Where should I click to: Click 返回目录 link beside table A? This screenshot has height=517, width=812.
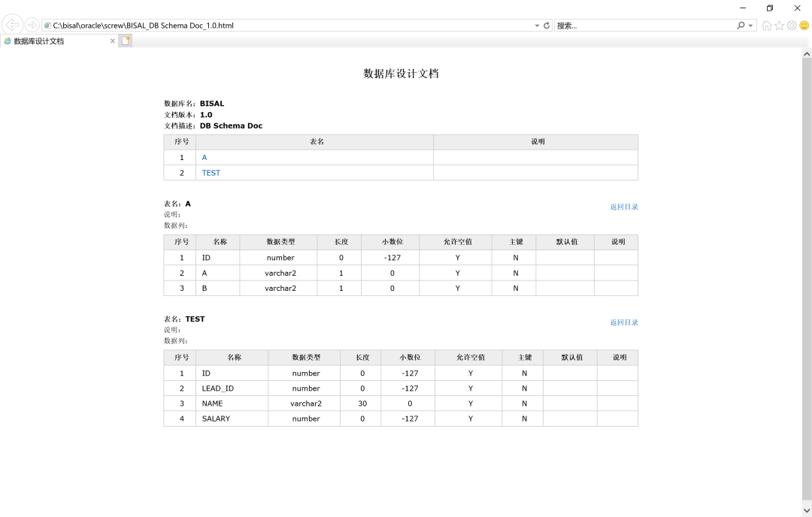tap(623, 207)
